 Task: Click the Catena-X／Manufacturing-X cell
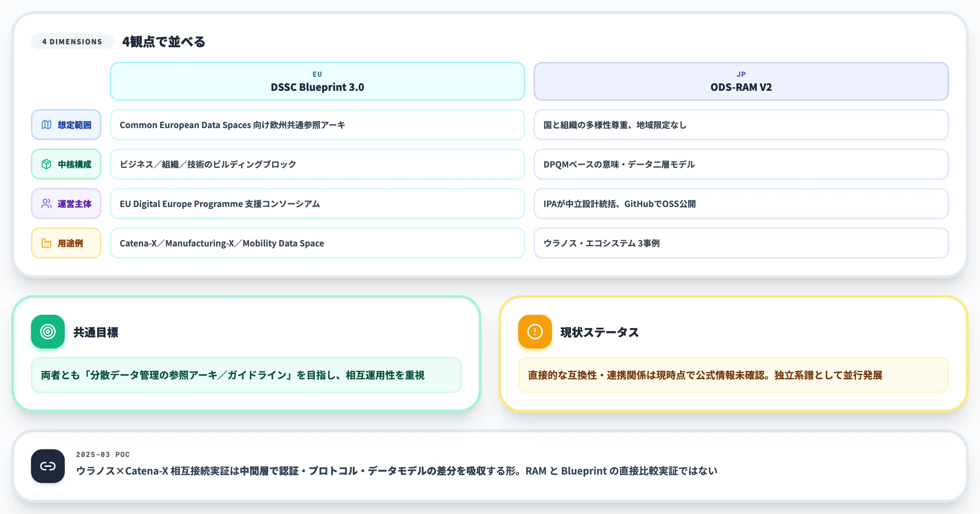tap(317, 243)
